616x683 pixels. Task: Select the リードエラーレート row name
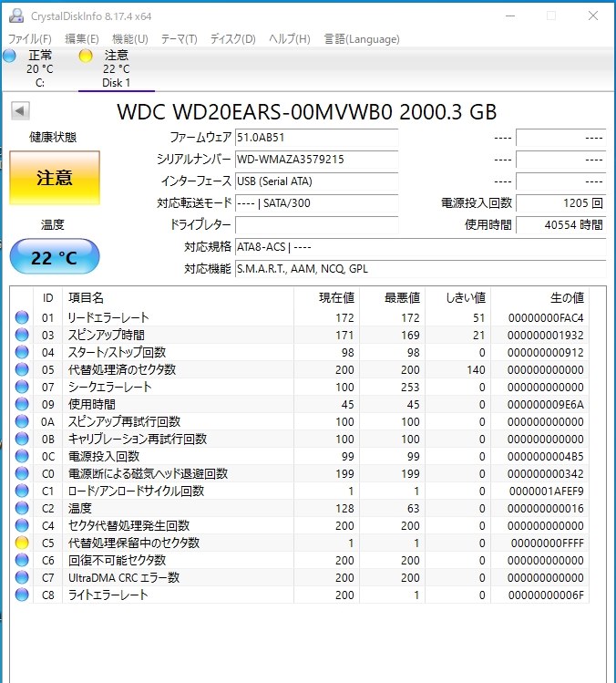108,317
